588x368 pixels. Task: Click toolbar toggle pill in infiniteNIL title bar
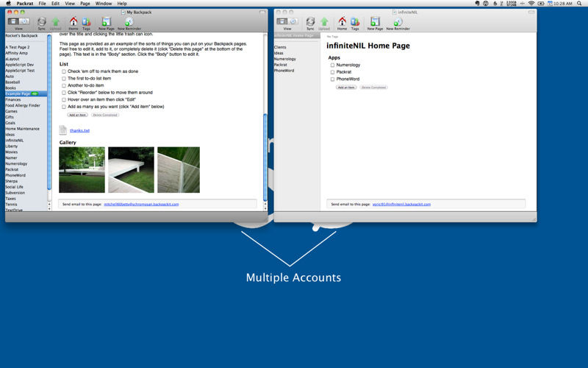pyautogui.click(x=531, y=13)
